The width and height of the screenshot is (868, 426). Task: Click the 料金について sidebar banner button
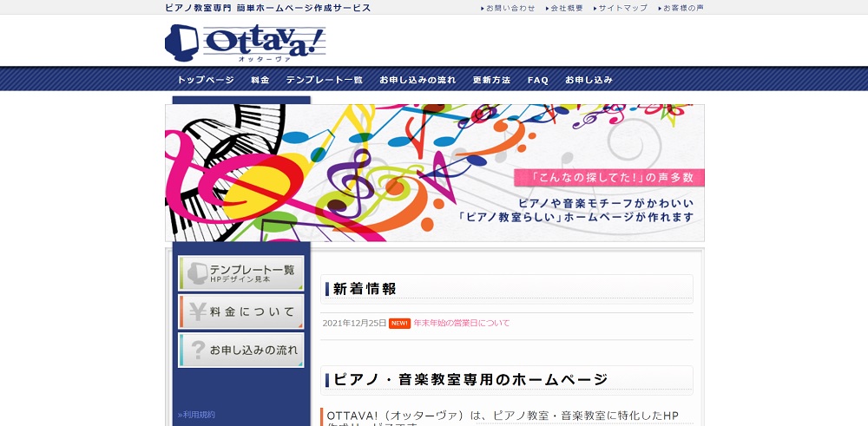[240, 311]
